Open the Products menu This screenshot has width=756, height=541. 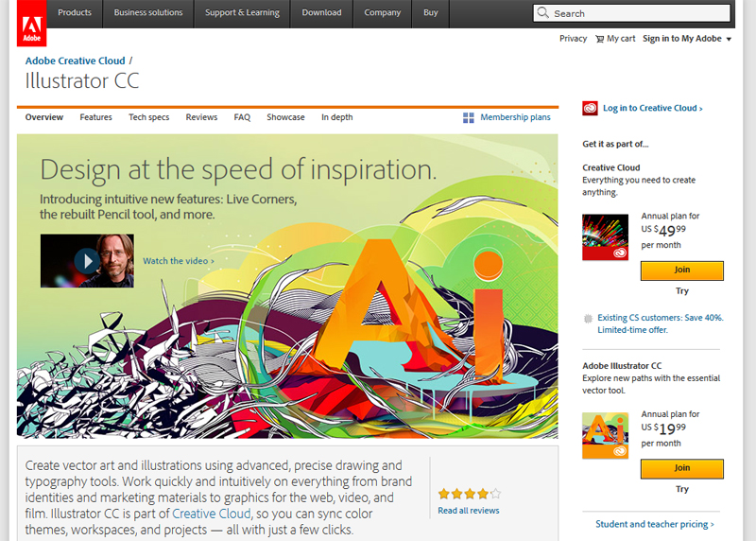point(75,13)
